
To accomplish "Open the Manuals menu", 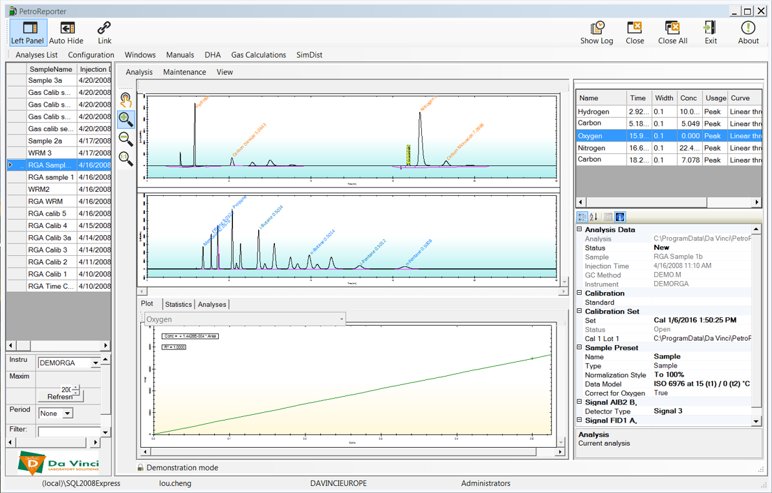I will click(x=180, y=55).
